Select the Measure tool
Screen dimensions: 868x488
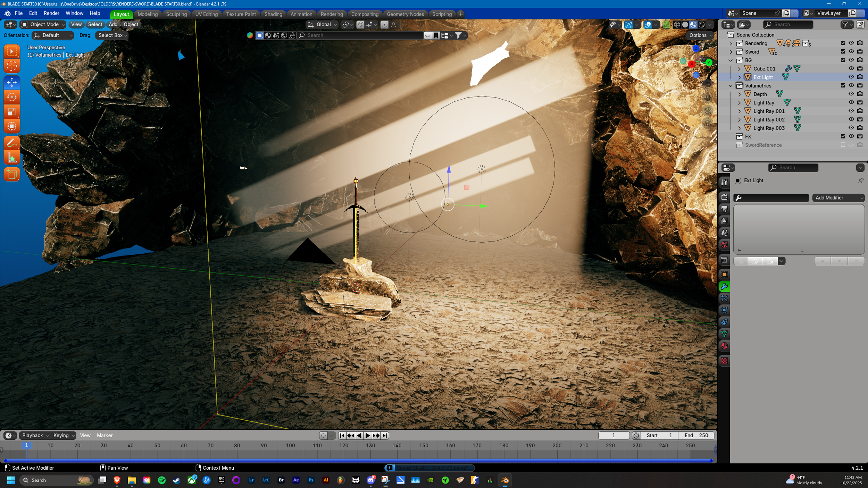pyautogui.click(x=12, y=158)
